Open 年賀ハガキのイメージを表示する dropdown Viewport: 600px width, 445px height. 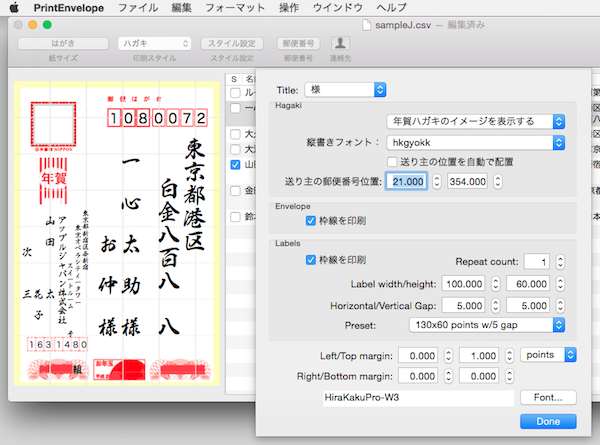[x=476, y=122]
